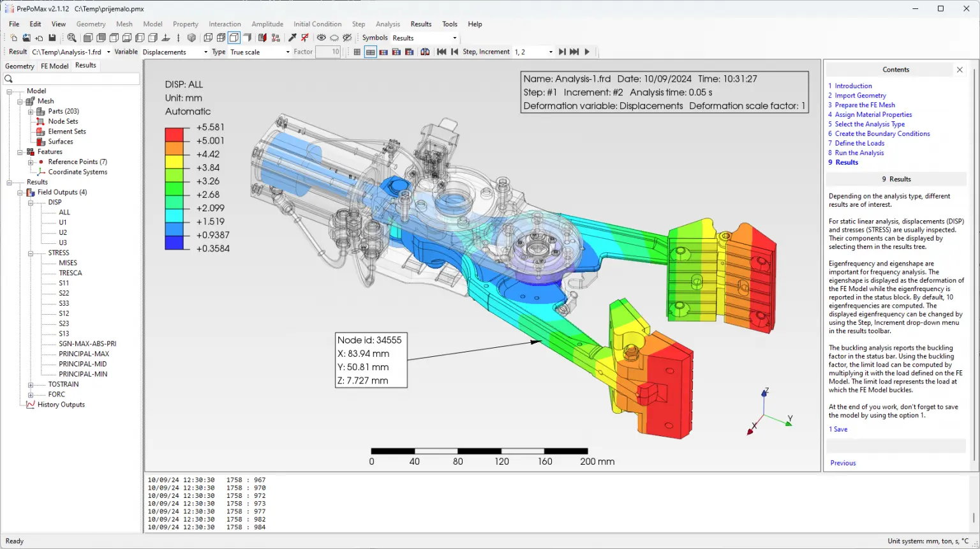The image size is (980, 549).
Task: Click the Zoom to fit magnifier icon
Action: tap(72, 38)
